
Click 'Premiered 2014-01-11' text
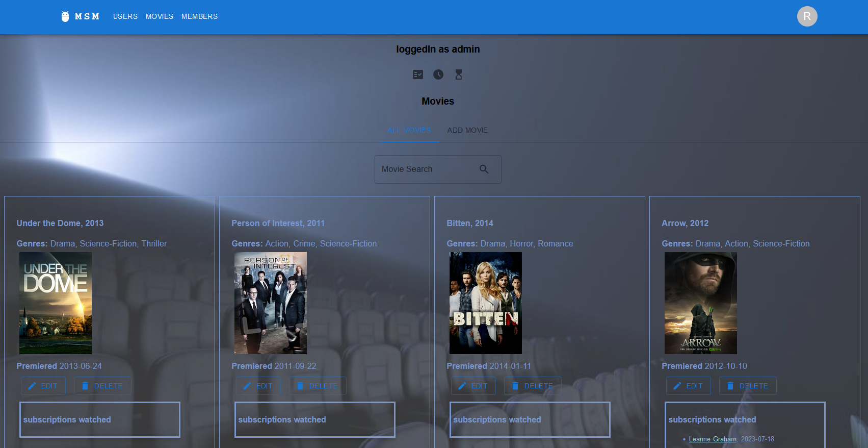[489, 366]
